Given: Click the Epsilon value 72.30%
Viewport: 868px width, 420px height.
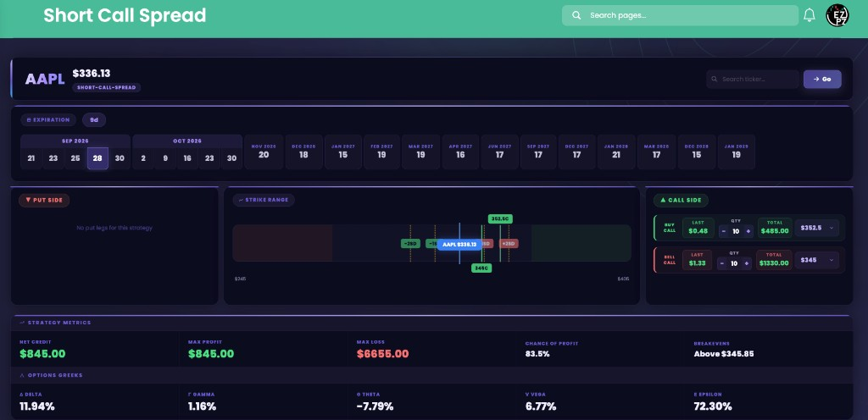Looking at the screenshot, I should pyautogui.click(x=712, y=406).
